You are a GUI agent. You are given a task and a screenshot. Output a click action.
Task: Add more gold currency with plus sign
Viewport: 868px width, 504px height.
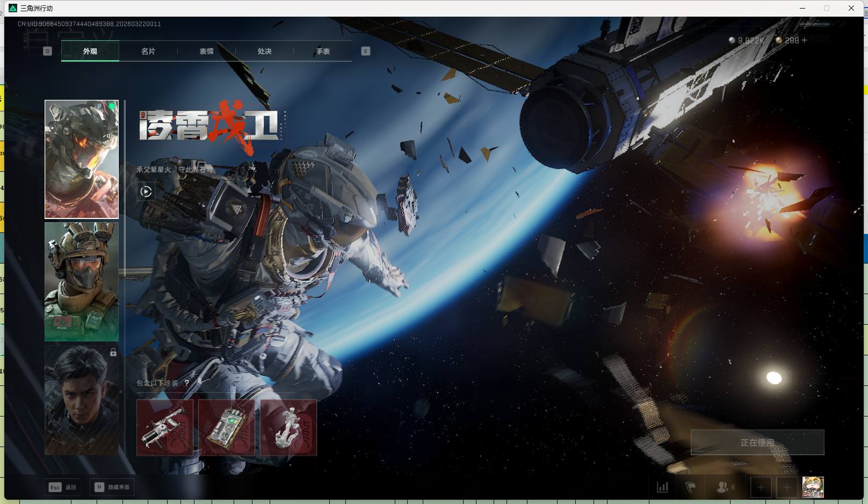[804, 40]
